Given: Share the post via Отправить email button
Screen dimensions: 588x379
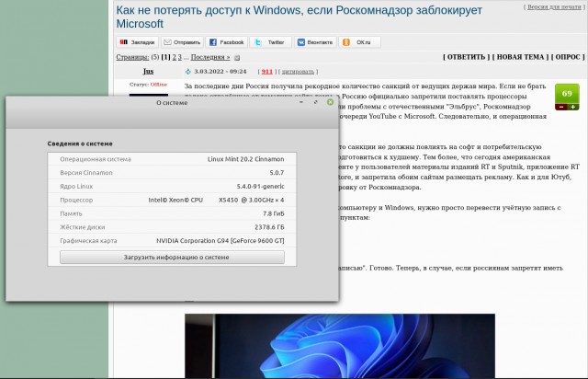Looking at the screenshot, I should point(182,42).
